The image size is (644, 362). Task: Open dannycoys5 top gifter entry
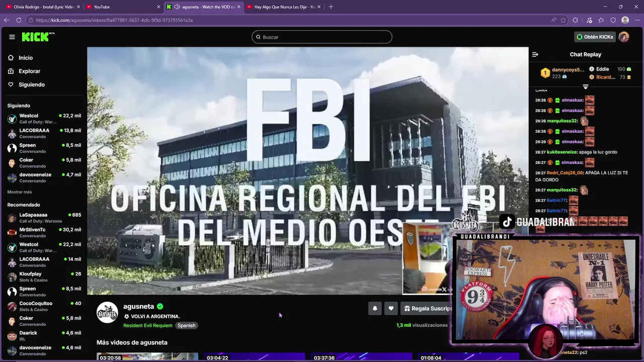click(562, 73)
